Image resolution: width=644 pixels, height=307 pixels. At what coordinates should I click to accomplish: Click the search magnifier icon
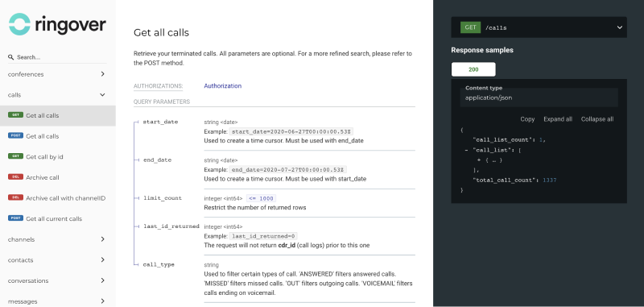click(11, 57)
